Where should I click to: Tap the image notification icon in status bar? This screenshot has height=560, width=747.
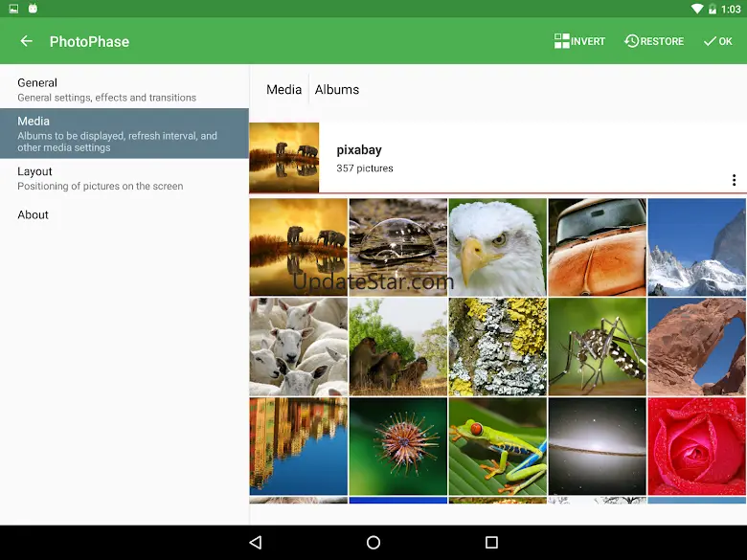pyautogui.click(x=13, y=9)
